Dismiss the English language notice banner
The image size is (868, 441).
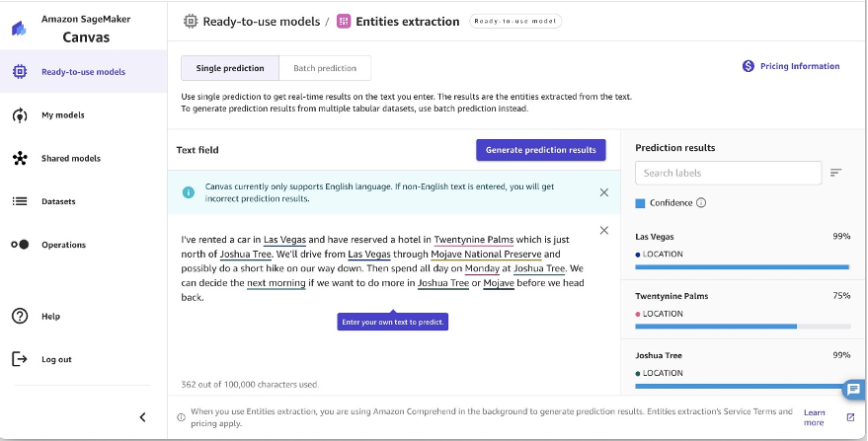tap(604, 192)
